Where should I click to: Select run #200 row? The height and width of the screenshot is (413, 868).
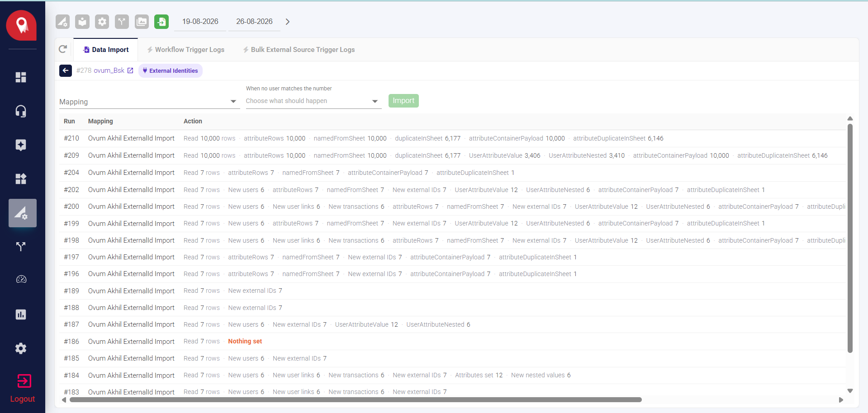452,206
